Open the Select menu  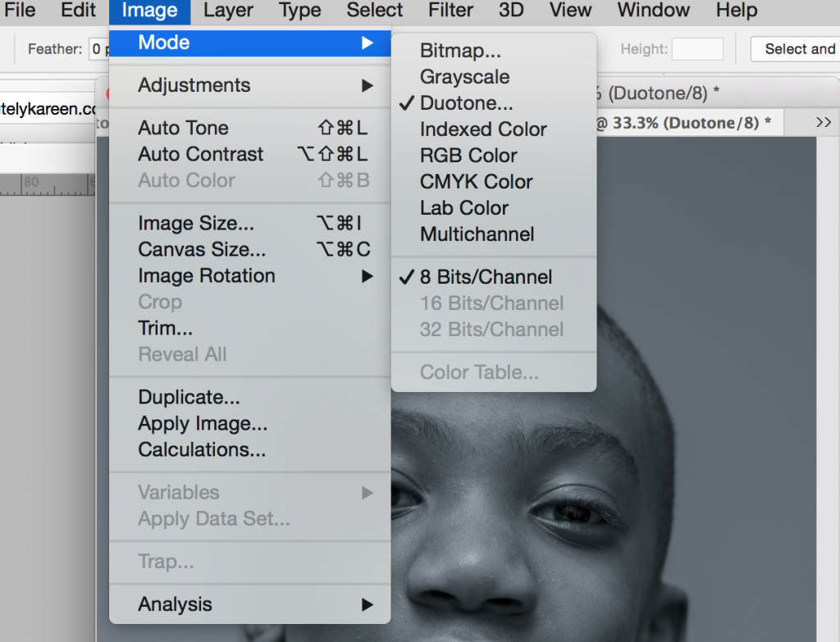374,10
